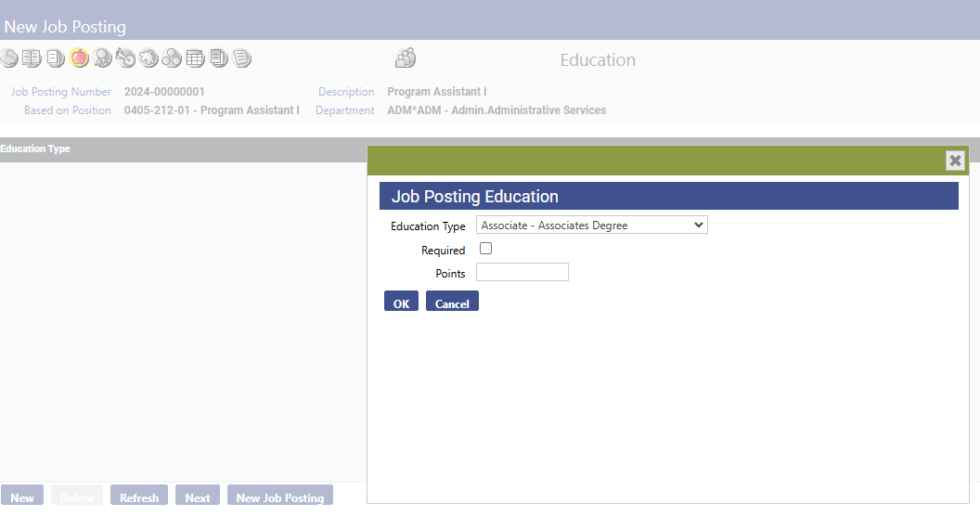Click the group of people icon

click(x=406, y=58)
